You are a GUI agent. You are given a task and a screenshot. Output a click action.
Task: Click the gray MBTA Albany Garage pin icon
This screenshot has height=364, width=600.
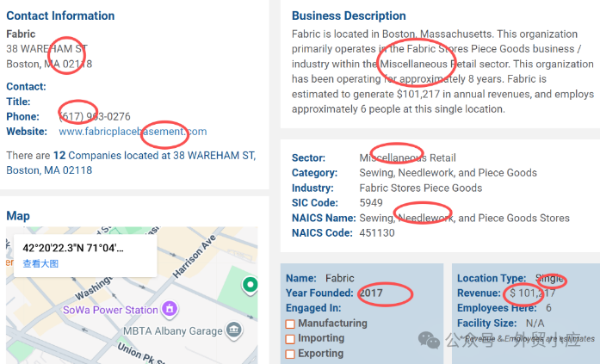(233, 330)
